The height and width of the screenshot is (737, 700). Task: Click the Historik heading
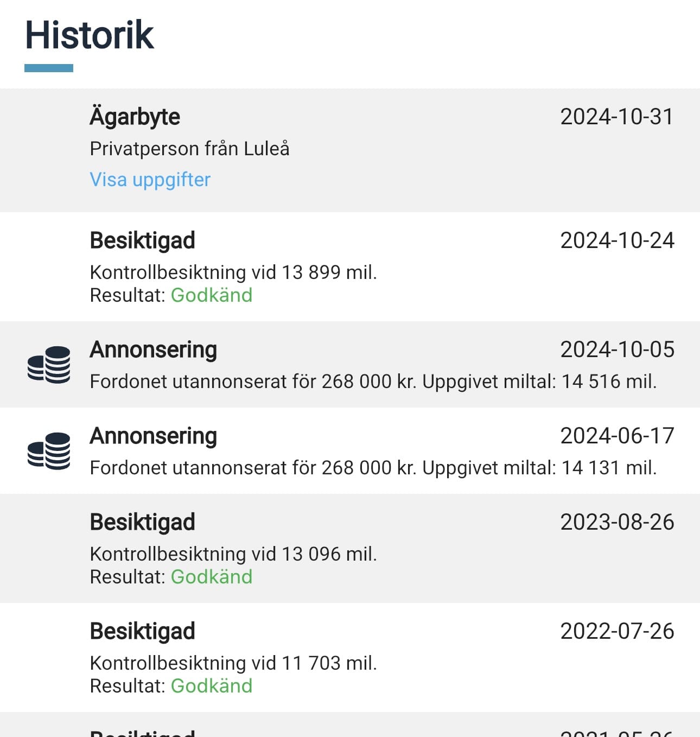90,35
